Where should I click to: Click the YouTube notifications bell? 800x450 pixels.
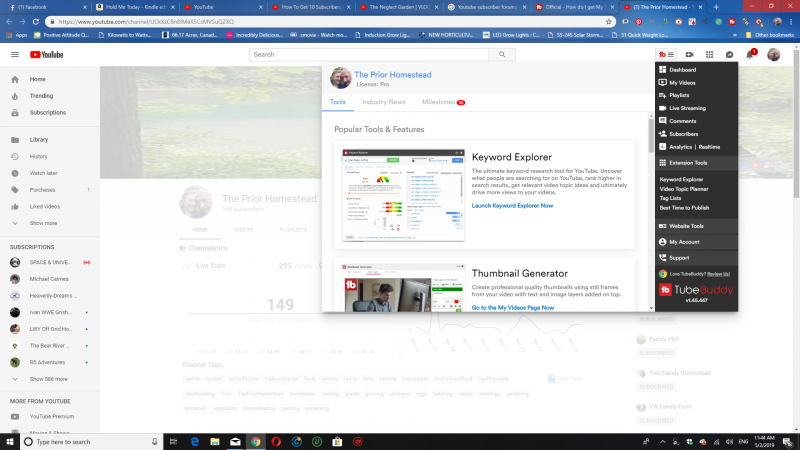751,54
